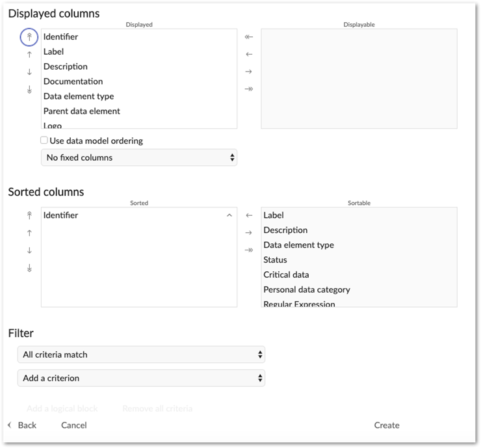
Task: Toggle Identifier ascending sort caret
Action: pos(229,215)
